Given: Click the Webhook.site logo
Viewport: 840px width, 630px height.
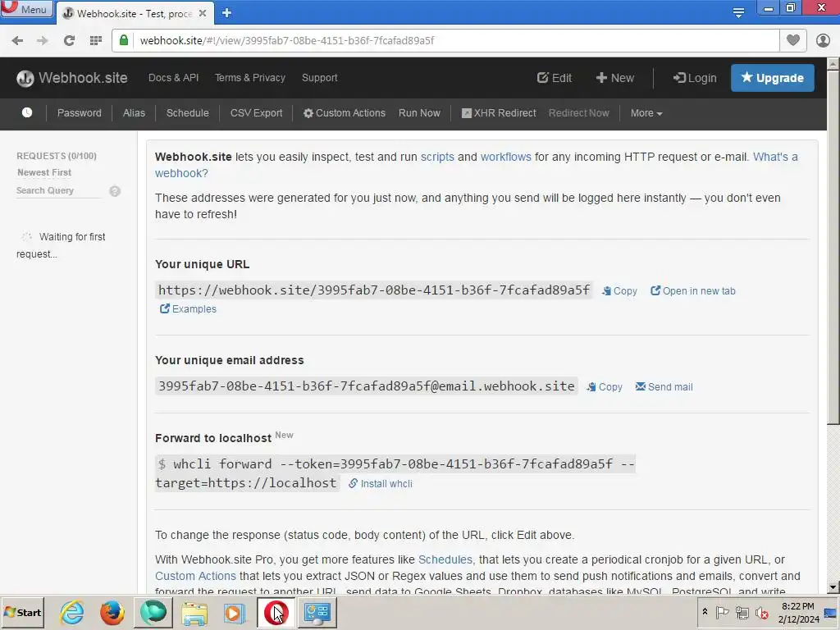Looking at the screenshot, I should [x=72, y=78].
